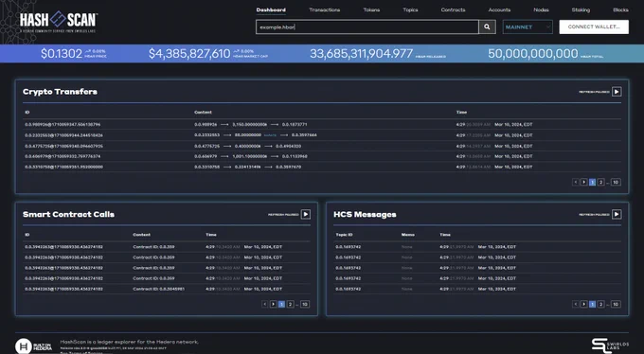Select page 2 in HCS Messages pagination

point(600,305)
